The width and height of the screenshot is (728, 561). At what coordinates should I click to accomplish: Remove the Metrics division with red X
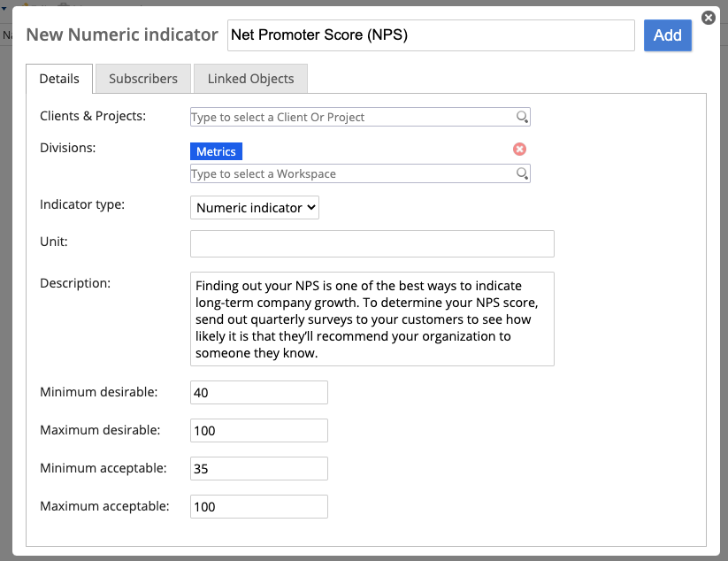pyautogui.click(x=519, y=149)
